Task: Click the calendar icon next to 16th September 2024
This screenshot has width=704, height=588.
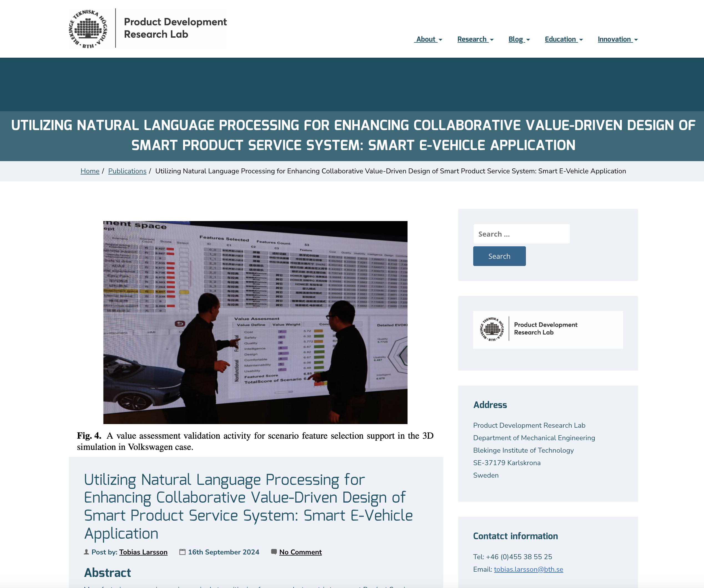Action: (x=182, y=552)
